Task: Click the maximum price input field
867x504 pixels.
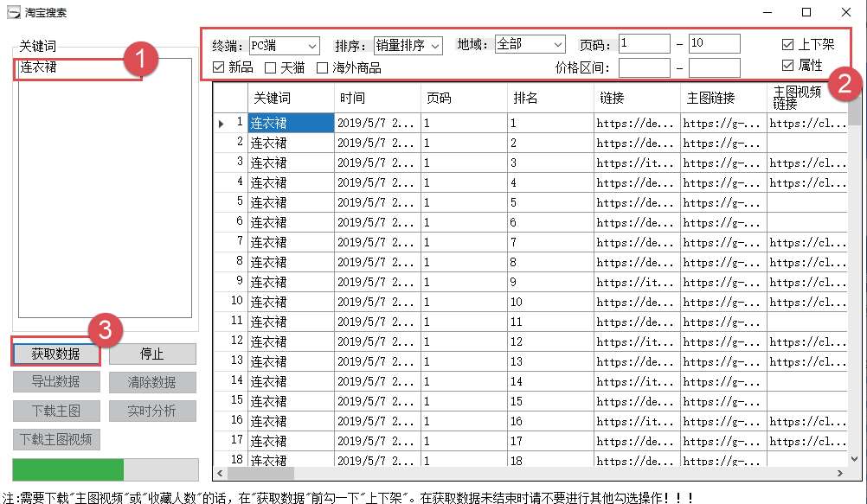Action: click(x=715, y=68)
